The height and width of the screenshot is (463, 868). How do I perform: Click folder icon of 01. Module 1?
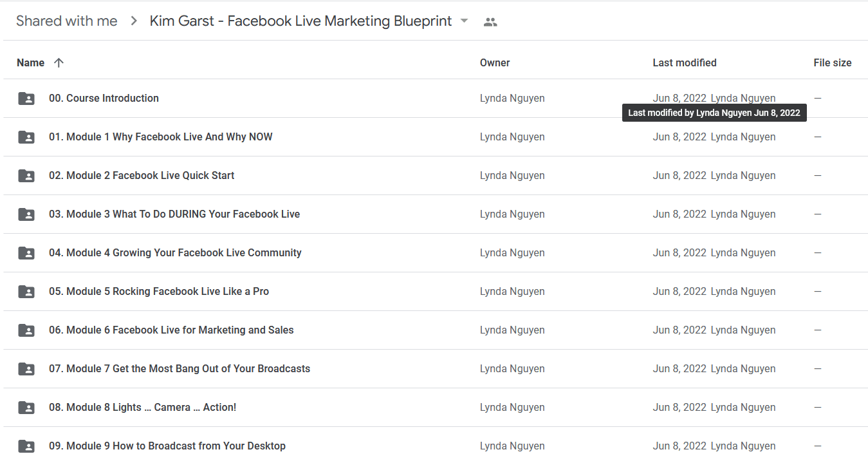tap(26, 137)
